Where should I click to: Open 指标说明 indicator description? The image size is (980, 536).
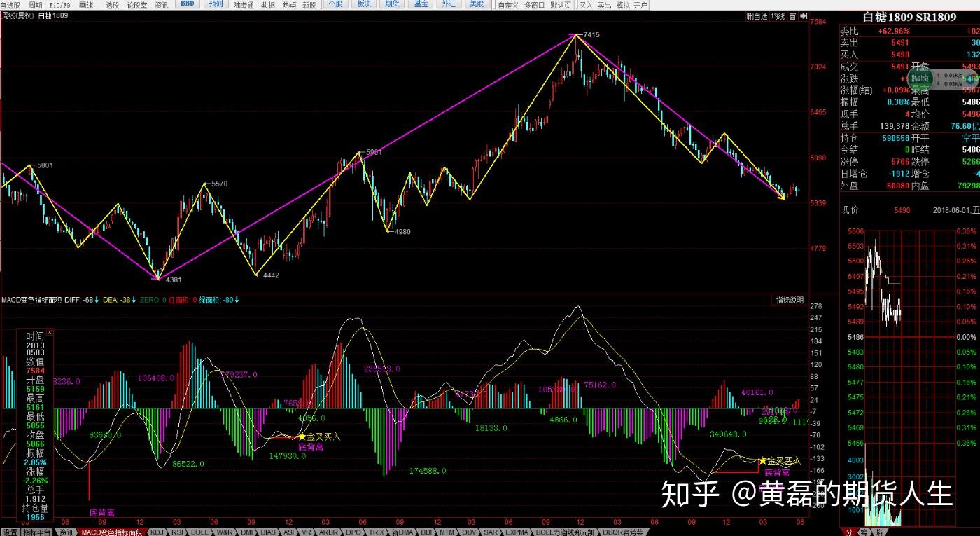coord(789,300)
